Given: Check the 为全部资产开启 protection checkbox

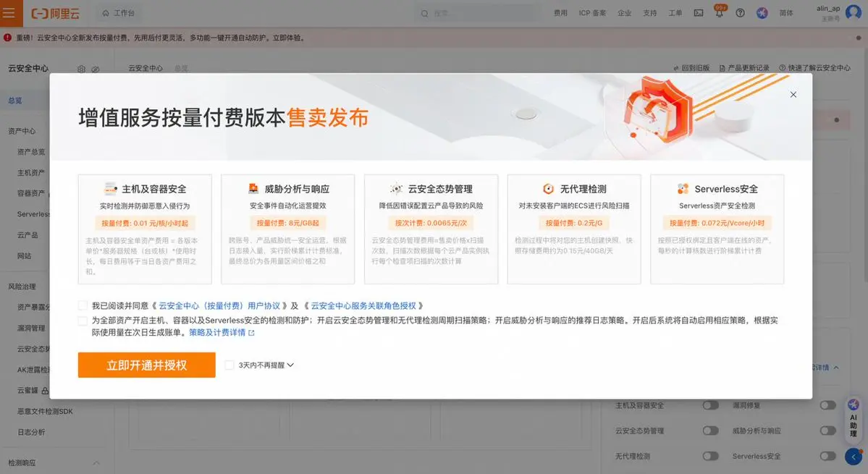Looking at the screenshot, I should coord(83,321).
